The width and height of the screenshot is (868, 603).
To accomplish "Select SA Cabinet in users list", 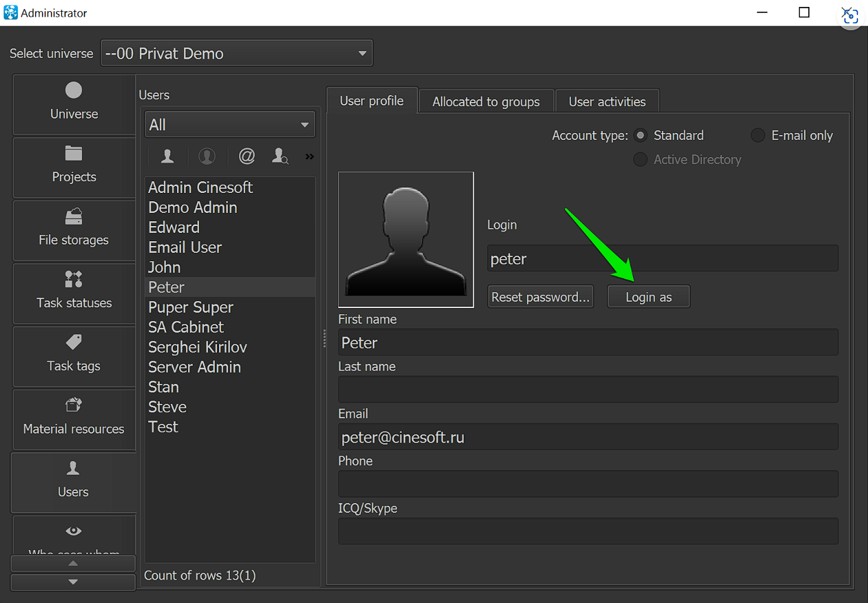I will tap(230, 327).
